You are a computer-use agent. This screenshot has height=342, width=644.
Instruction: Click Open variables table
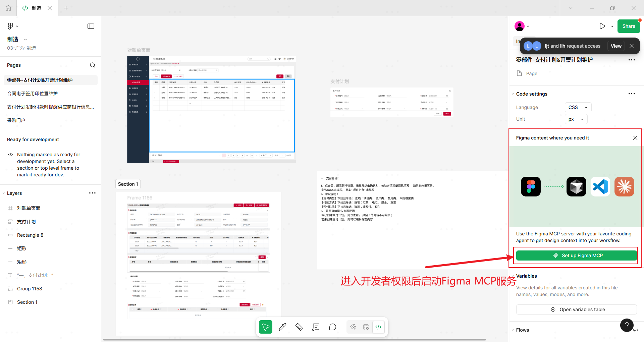[576, 309]
